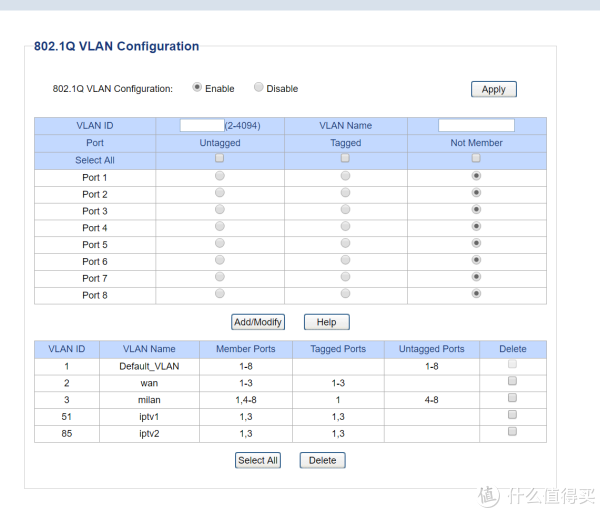Click the Apply button
This screenshot has height=513, width=600.
tap(493, 89)
